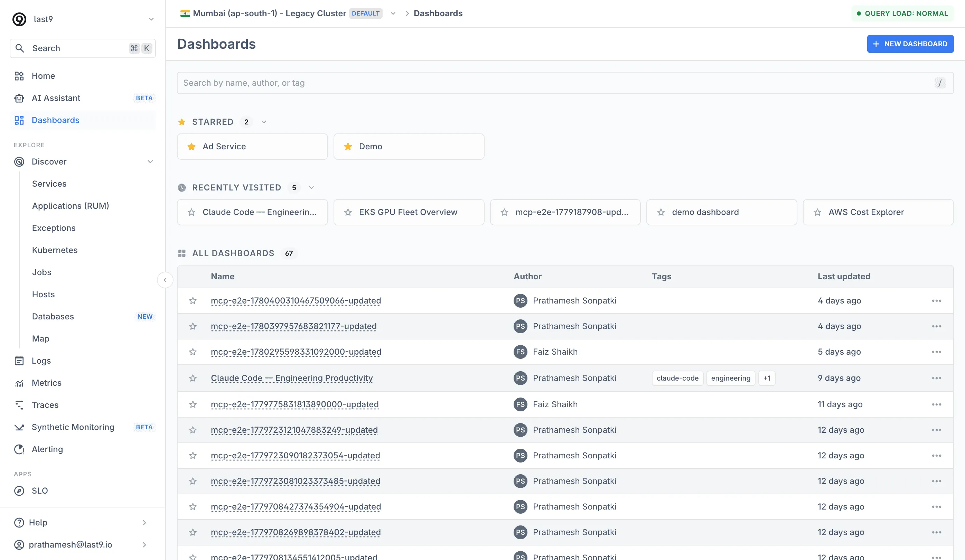
Task: Open mcp-e2e-1779723081023373485-updated dashboard
Action: [295, 481]
